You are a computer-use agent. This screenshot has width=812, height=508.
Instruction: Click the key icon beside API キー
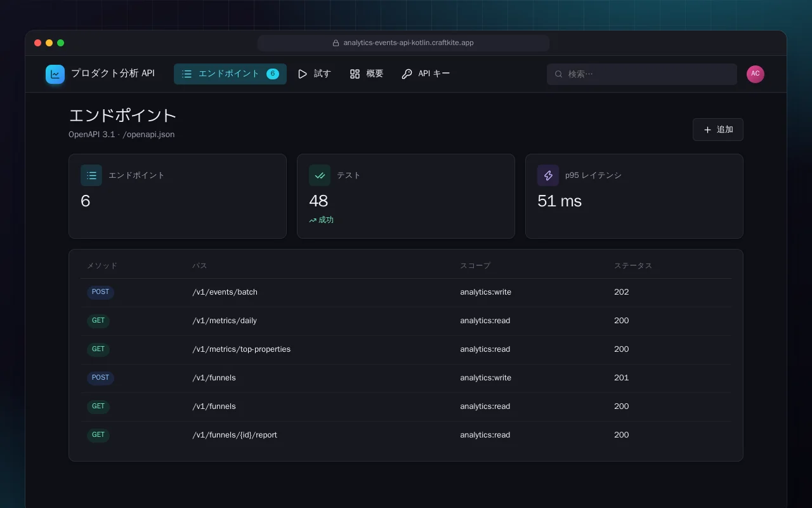click(x=407, y=74)
